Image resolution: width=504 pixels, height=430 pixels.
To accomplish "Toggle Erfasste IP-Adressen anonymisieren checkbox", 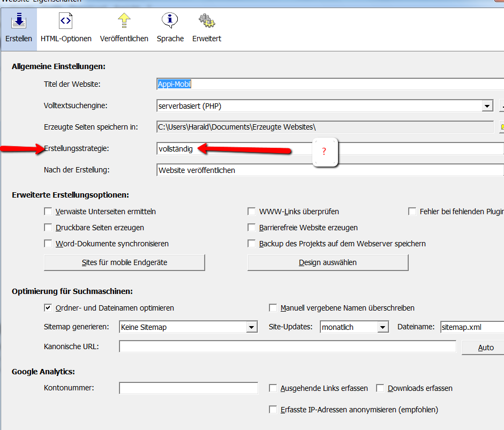I will click(273, 410).
